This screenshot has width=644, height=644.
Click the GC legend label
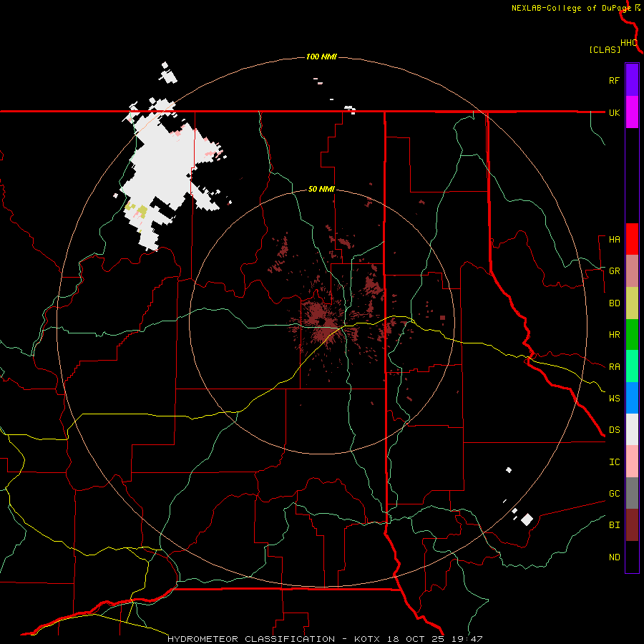pyautogui.click(x=614, y=494)
